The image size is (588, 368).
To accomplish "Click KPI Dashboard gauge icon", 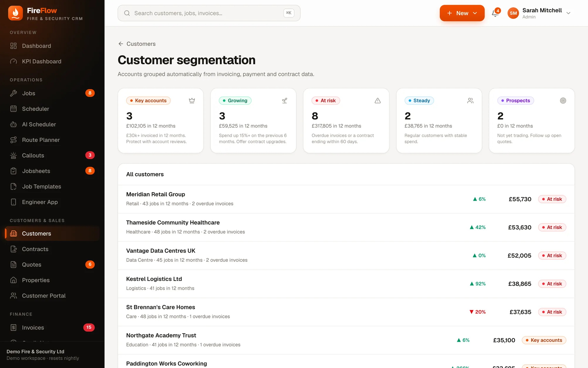I will [x=14, y=62].
